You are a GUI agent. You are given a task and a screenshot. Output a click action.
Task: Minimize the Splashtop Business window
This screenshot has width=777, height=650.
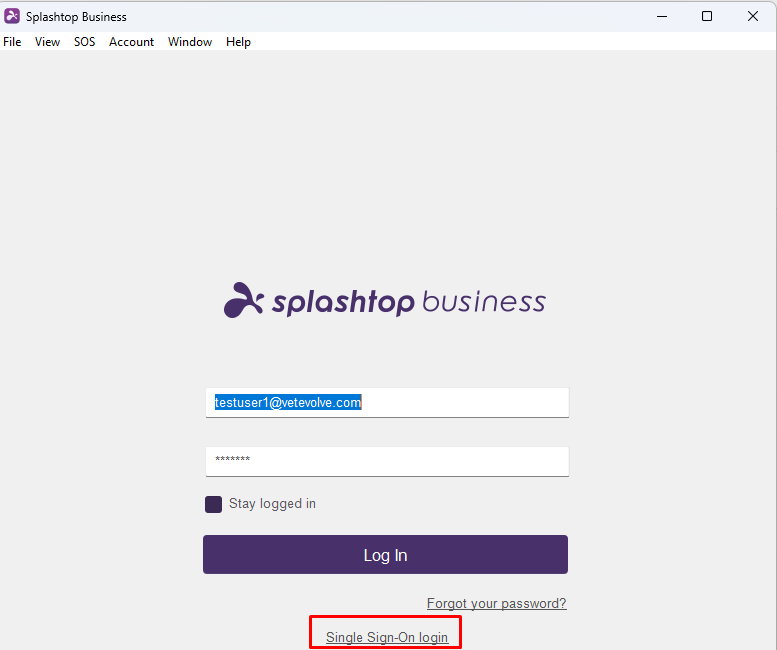[x=661, y=16]
